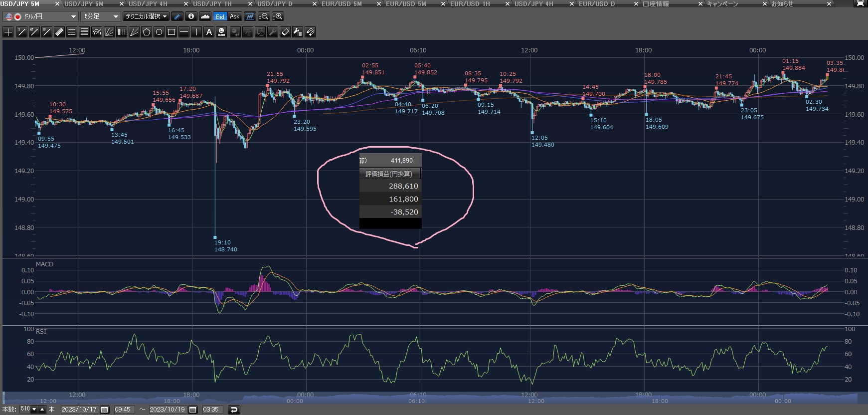Select the horizontal line drawing tool
This screenshot has width=868, height=415.
pyautogui.click(x=184, y=32)
